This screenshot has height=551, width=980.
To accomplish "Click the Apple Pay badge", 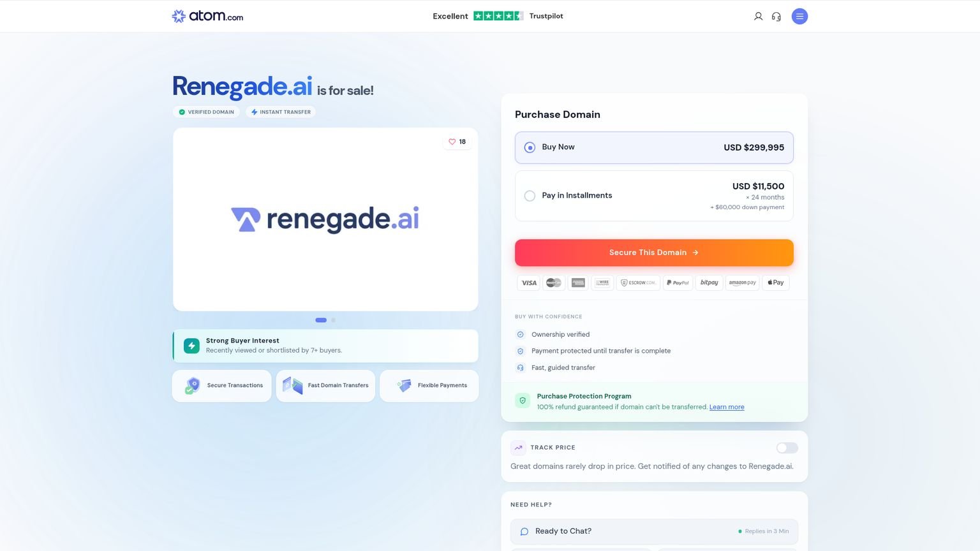I will pos(776,283).
